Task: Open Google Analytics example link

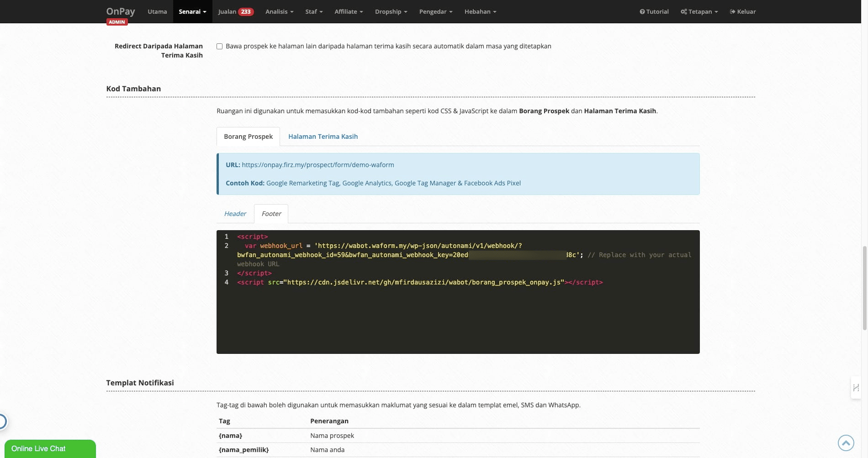Action: click(367, 183)
